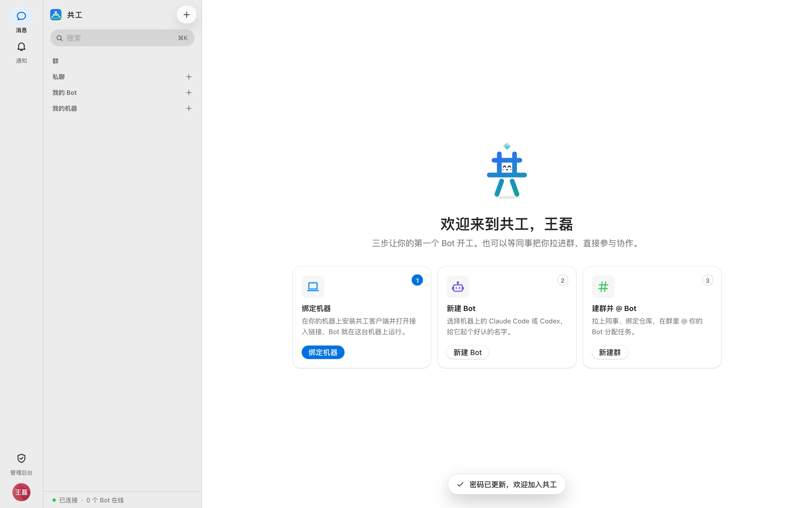Click the search magnifier icon

[59, 38]
